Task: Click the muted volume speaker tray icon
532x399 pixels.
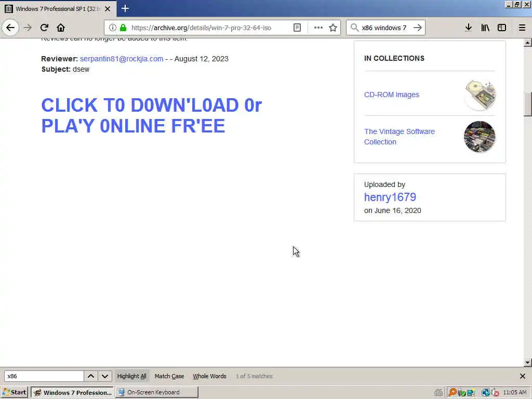Action: point(495,393)
